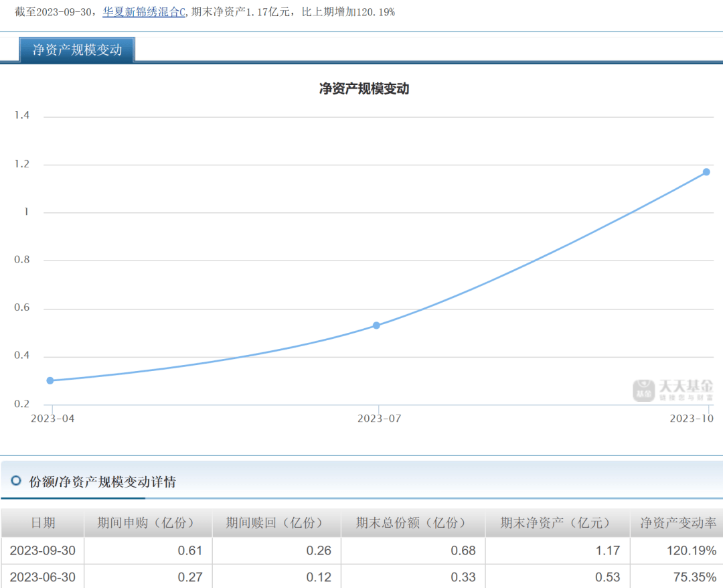
Task: Click the 2023-07 x-axis label
Action: (x=379, y=419)
